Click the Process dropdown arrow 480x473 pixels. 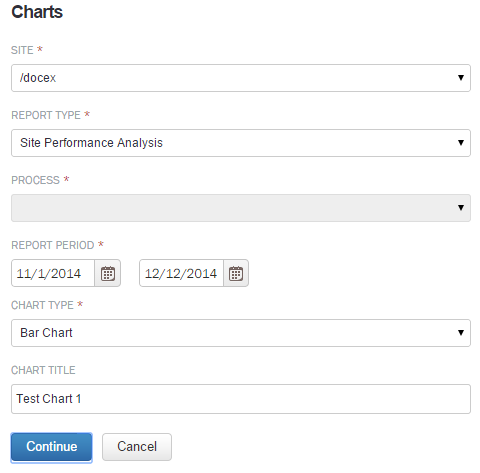(x=461, y=208)
